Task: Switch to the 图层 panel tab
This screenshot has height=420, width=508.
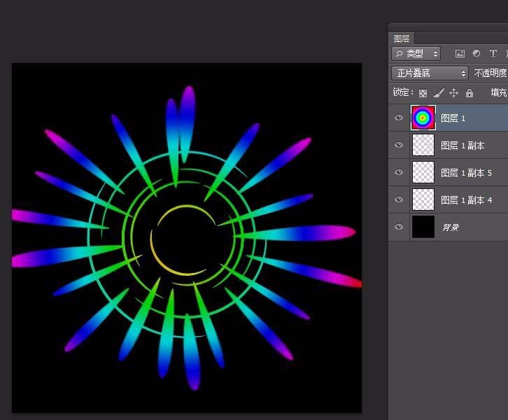Action: tap(402, 38)
